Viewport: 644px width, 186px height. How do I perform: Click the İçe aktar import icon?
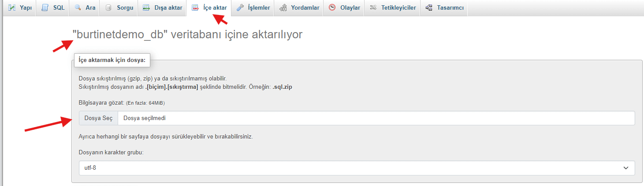point(195,7)
